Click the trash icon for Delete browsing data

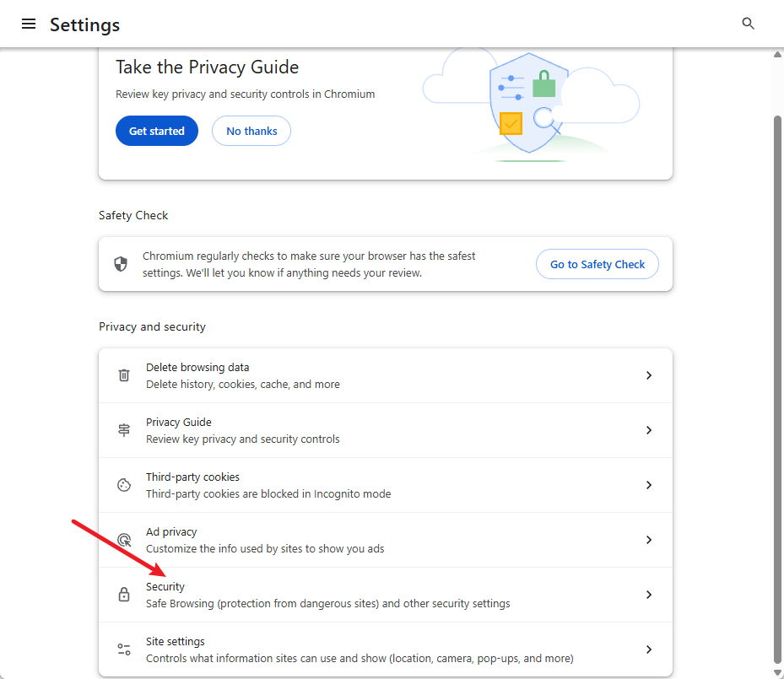124,375
